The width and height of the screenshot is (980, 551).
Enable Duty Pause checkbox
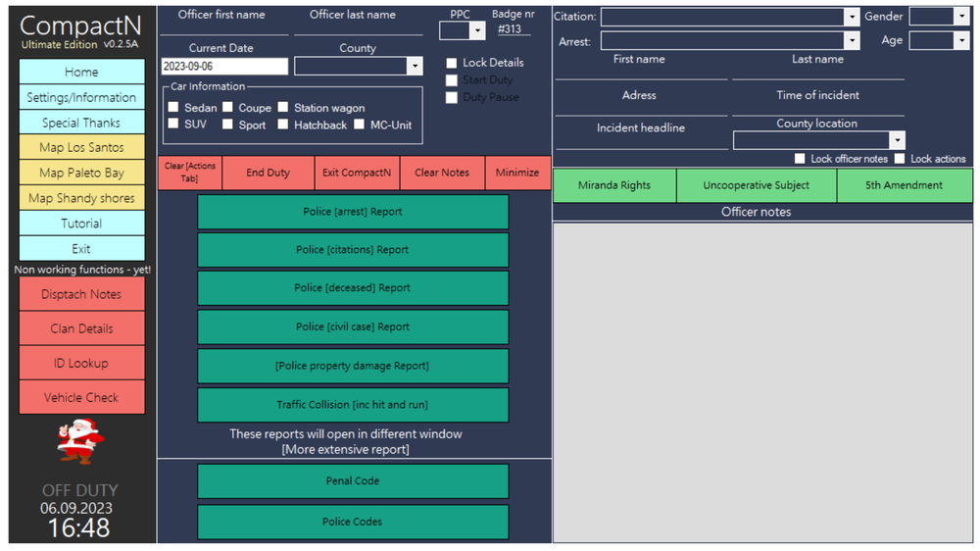[x=451, y=97]
